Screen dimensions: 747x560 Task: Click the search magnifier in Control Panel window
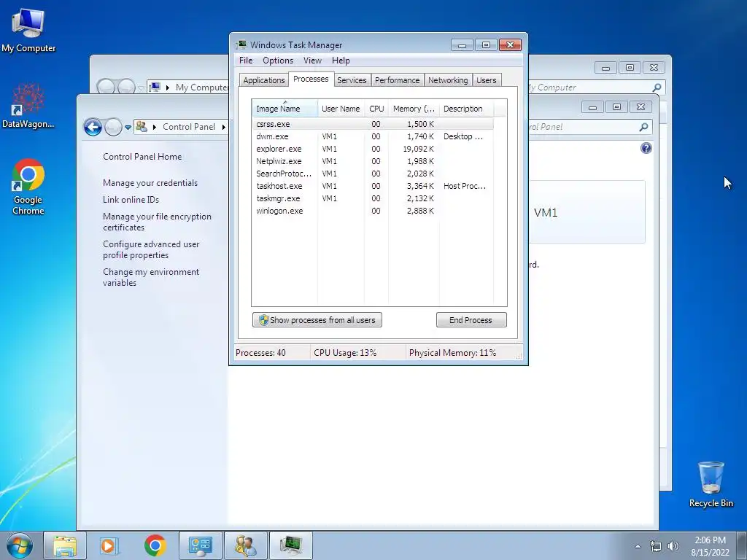click(643, 127)
